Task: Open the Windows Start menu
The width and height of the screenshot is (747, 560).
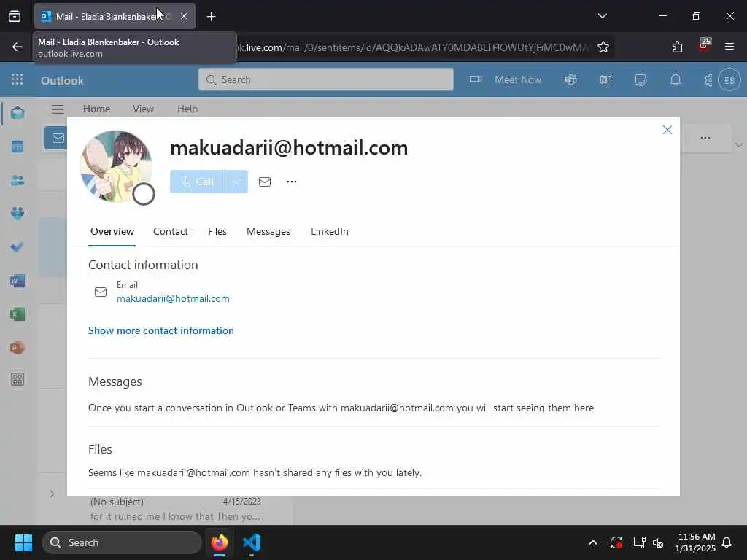Action: click(x=23, y=542)
